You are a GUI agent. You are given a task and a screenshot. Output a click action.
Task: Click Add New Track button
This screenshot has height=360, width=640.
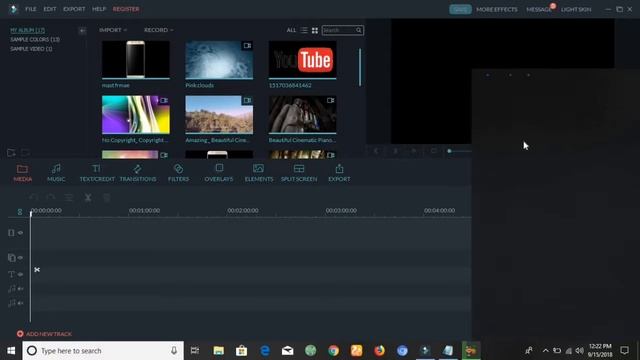coord(44,334)
